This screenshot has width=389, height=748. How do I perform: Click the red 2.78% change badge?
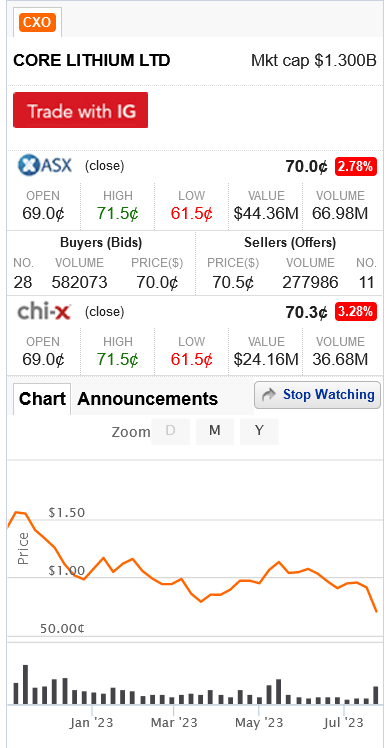(x=356, y=166)
